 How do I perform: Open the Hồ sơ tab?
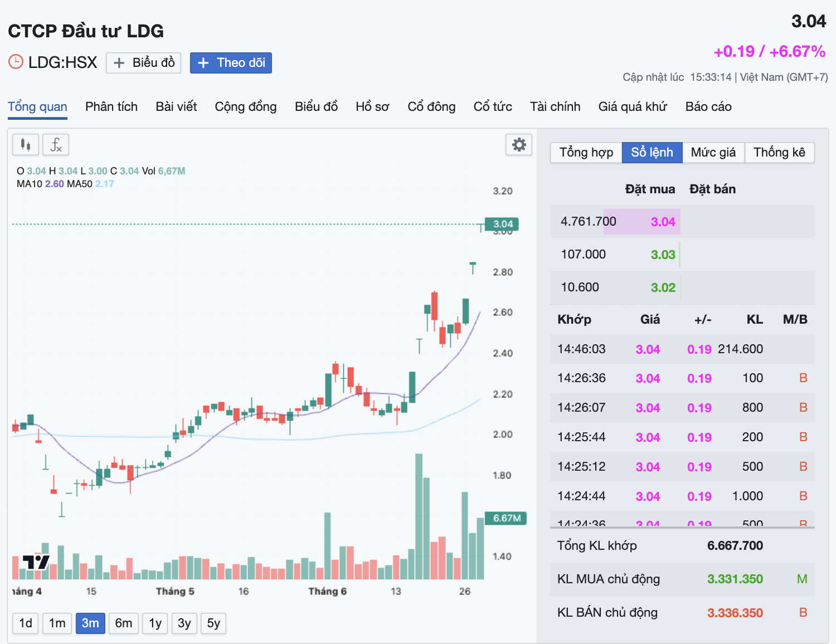click(372, 106)
